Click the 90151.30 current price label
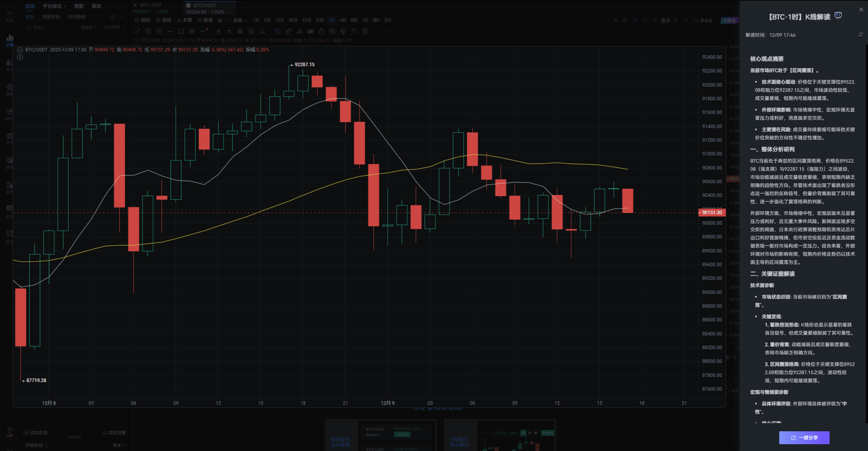Image resolution: width=868 pixels, height=451 pixels. 712,213
